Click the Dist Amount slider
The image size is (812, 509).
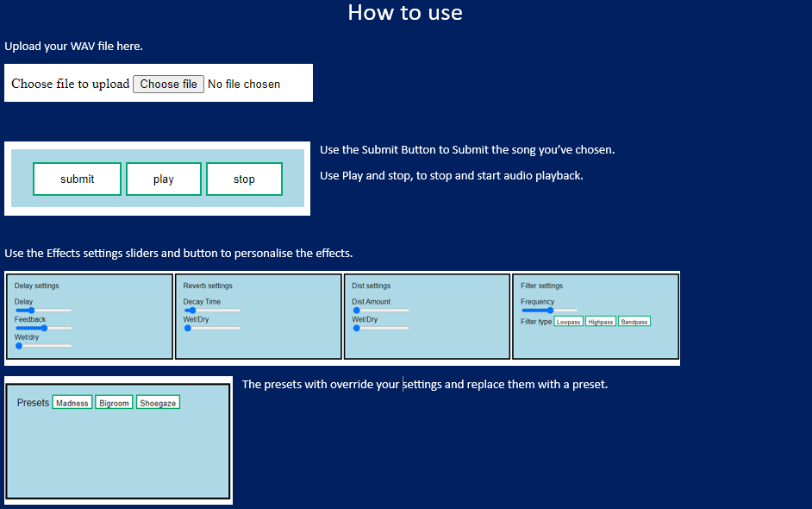click(x=380, y=311)
